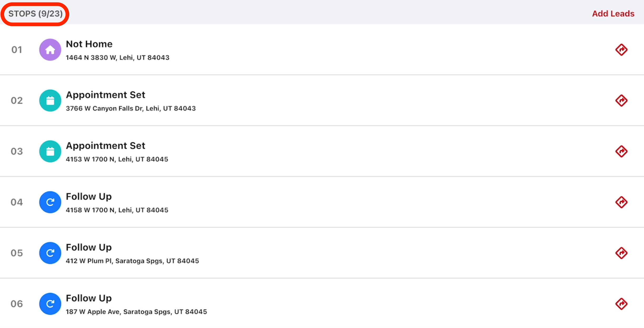Choose the Follow Up stop at 412 W Plum Pl

(89, 247)
